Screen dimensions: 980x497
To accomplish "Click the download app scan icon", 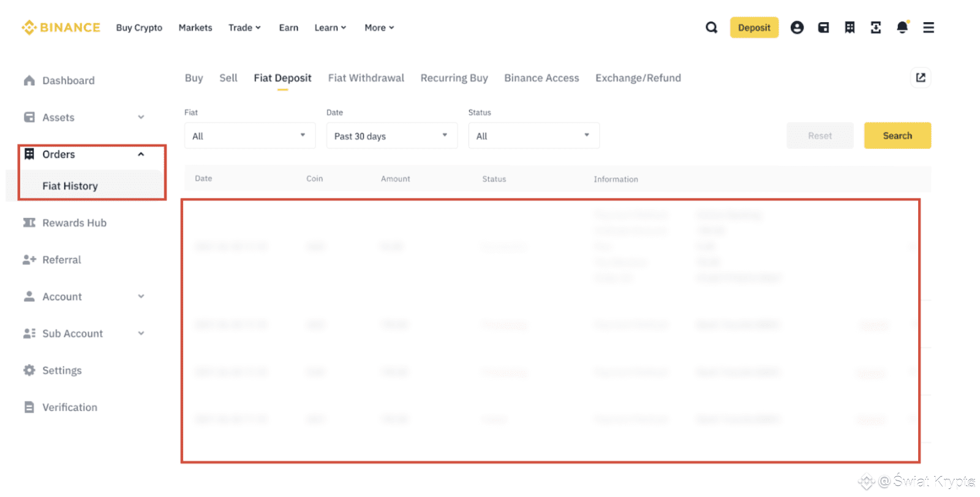I will coord(876,28).
